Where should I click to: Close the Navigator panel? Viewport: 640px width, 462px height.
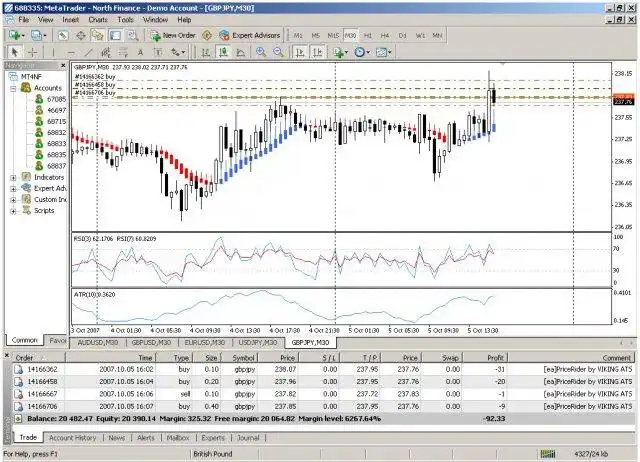click(63, 65)
